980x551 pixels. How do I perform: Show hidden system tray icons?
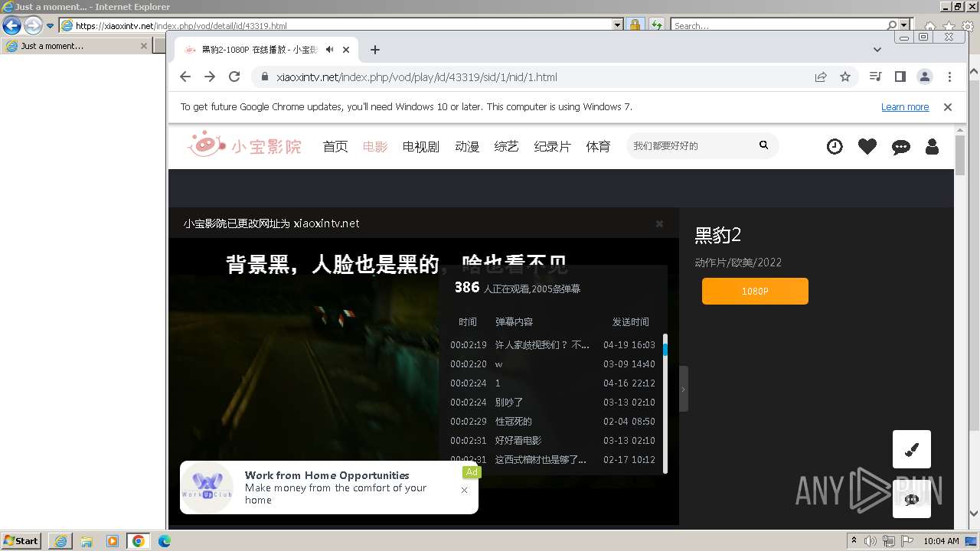854,540
